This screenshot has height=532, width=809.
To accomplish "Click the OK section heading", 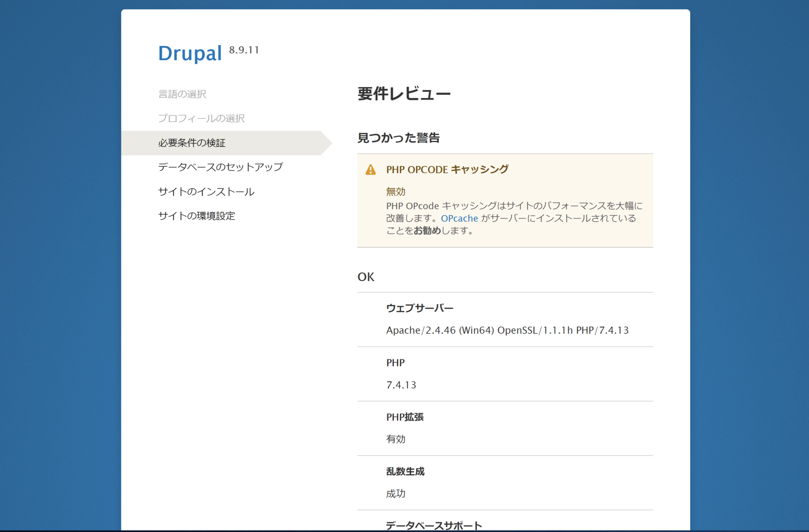I will point(366,277).
